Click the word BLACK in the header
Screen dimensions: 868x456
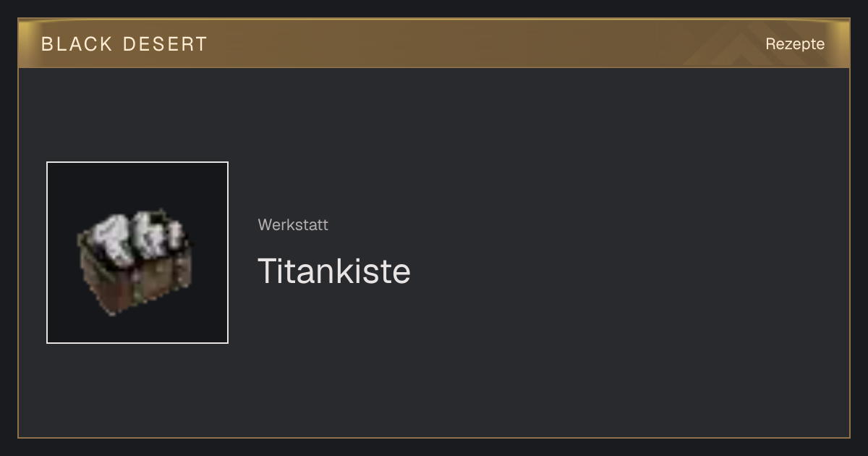(77, 44)
